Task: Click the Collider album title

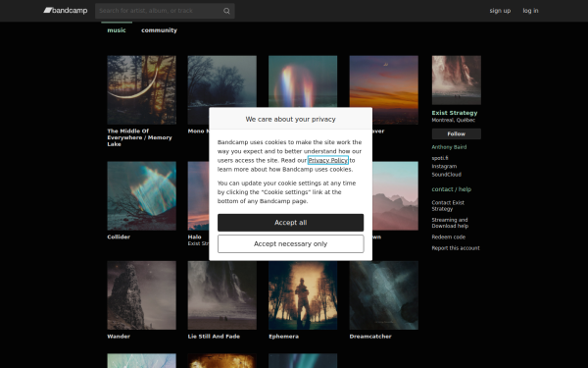Action: click(x=119, y=237)
